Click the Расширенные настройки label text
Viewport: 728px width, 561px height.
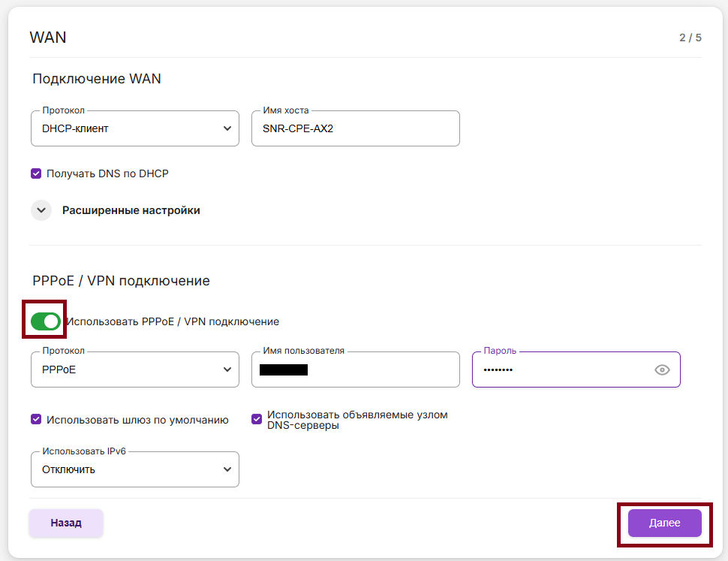click(x=131, y=210)
